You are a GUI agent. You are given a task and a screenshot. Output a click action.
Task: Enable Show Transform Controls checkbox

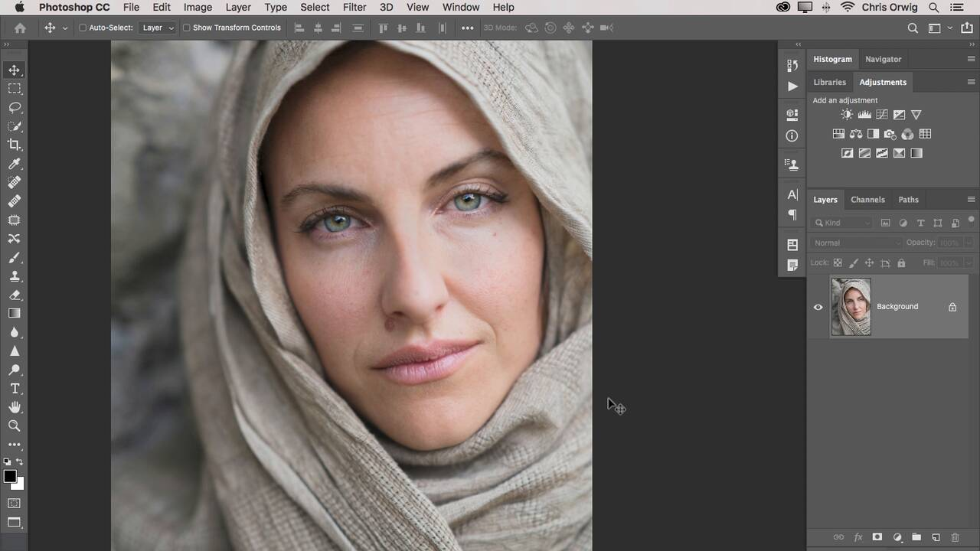187,28
